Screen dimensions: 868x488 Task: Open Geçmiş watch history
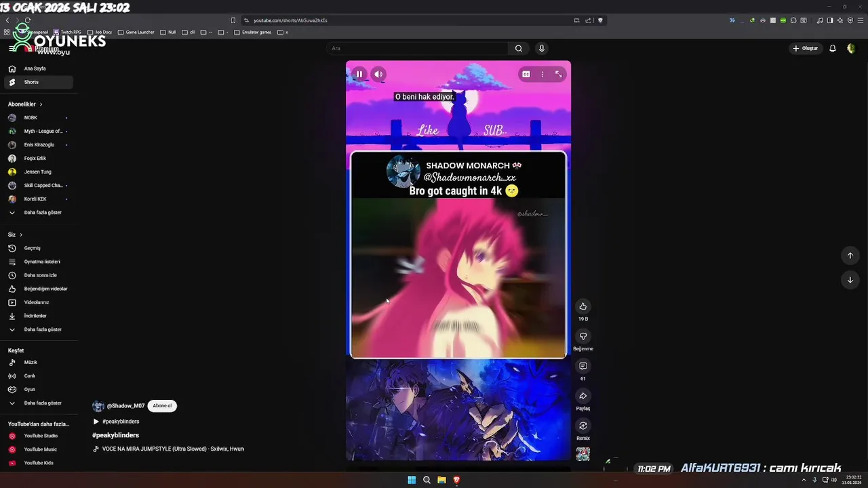pyautogui.click(x=39, y=248)
